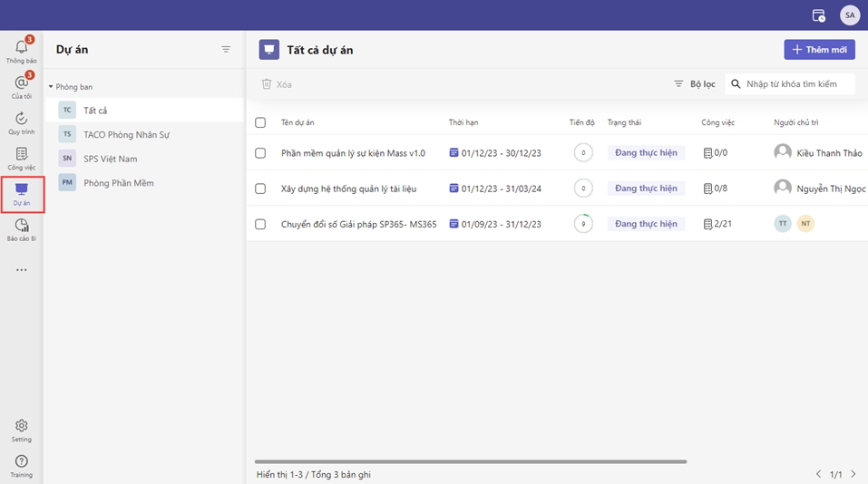Collapse the Phòng ban tree group
The width and height of the screenshot is (868, 484).
[x=51, y=87]
